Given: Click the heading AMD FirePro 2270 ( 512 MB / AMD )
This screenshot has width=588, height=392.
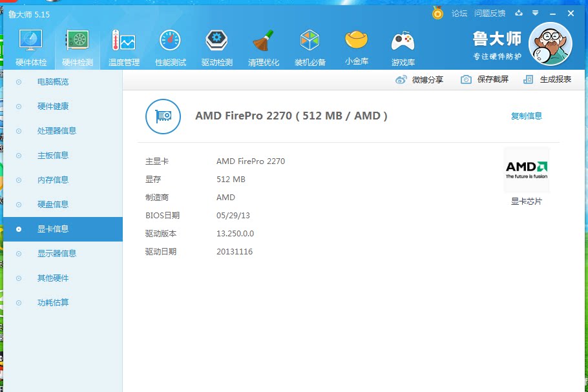Looking at the screenshot, I should 291,116.
